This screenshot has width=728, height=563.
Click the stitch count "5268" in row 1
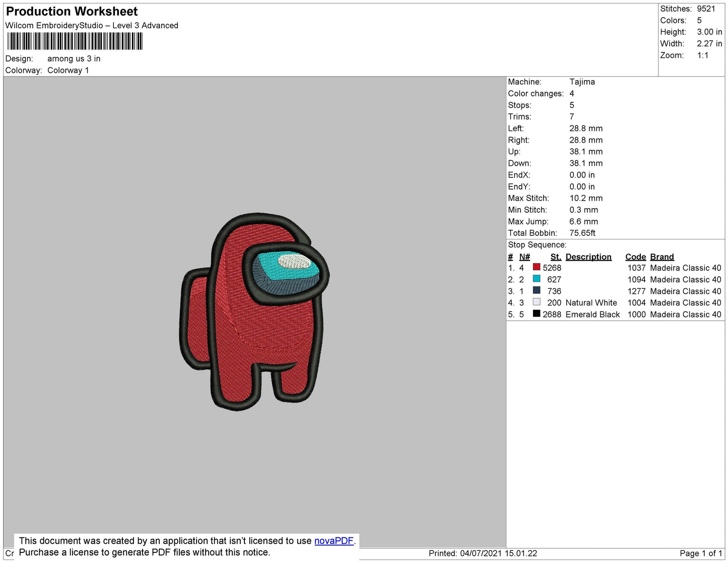click(x=552, y=268)
